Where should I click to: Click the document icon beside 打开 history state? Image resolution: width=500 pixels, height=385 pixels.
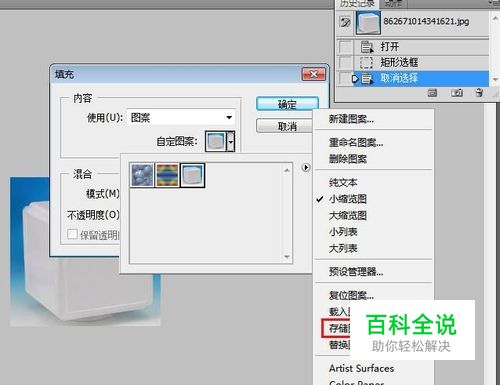pyautogui.click(x=367, y=47)
